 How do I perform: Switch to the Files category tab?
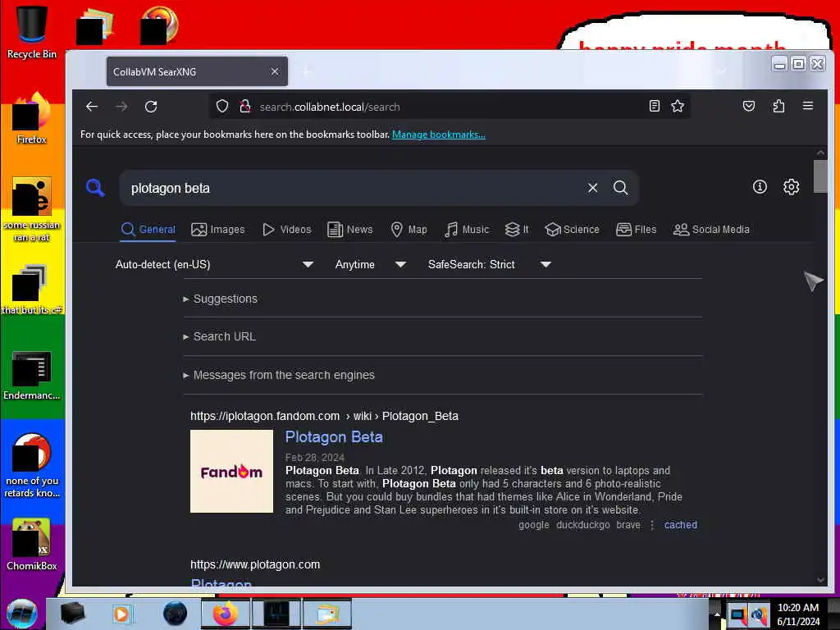pyautogui.click(x=636, y=230)
